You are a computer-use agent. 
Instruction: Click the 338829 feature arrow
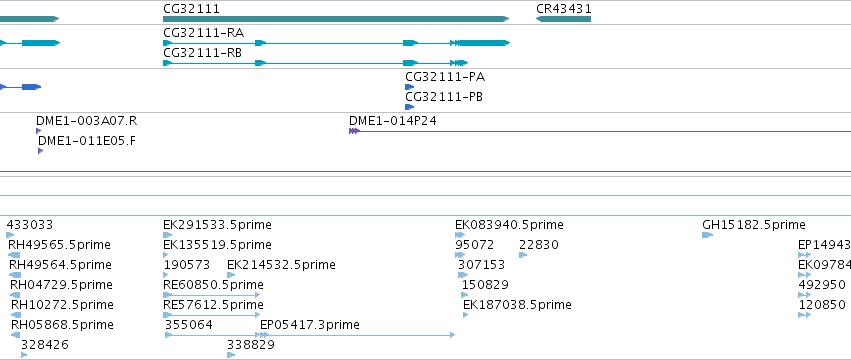point(231,355)
